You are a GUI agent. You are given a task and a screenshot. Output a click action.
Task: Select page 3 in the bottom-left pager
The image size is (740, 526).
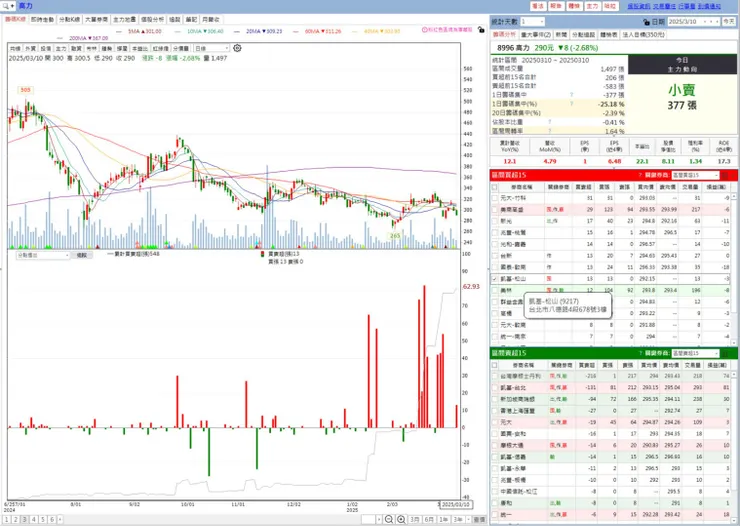pyautogui.click(x=25, y=519)
